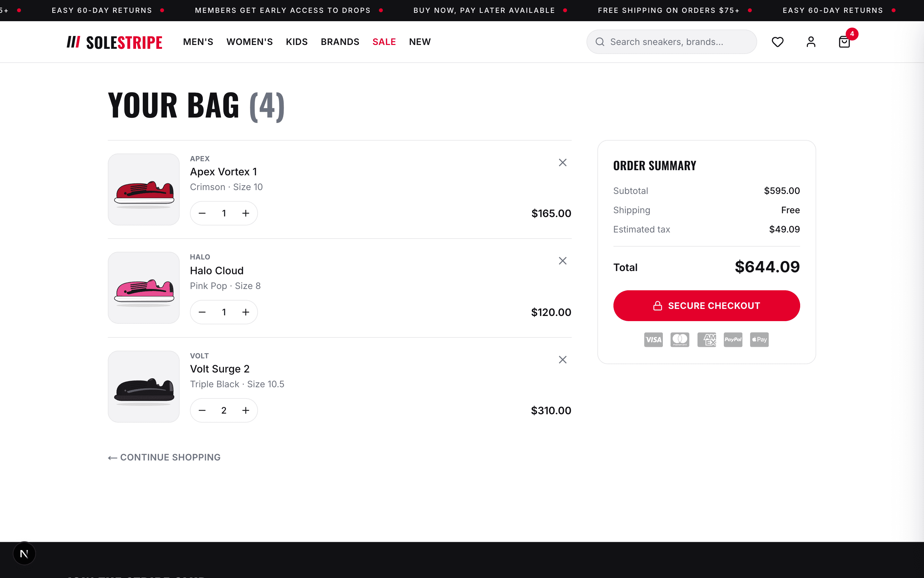Open Apex Vortex 1 product thumbnail

[x=143, y=189]
